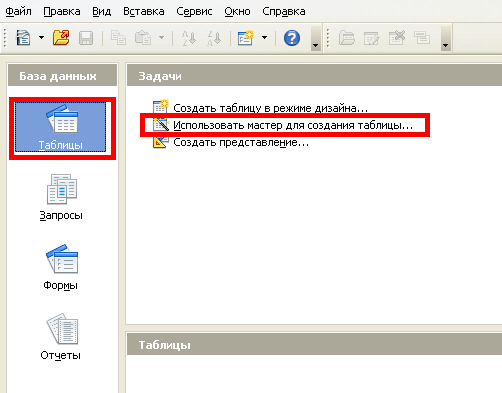Click Использовать мастер для создания таблицы

point(293,125)
